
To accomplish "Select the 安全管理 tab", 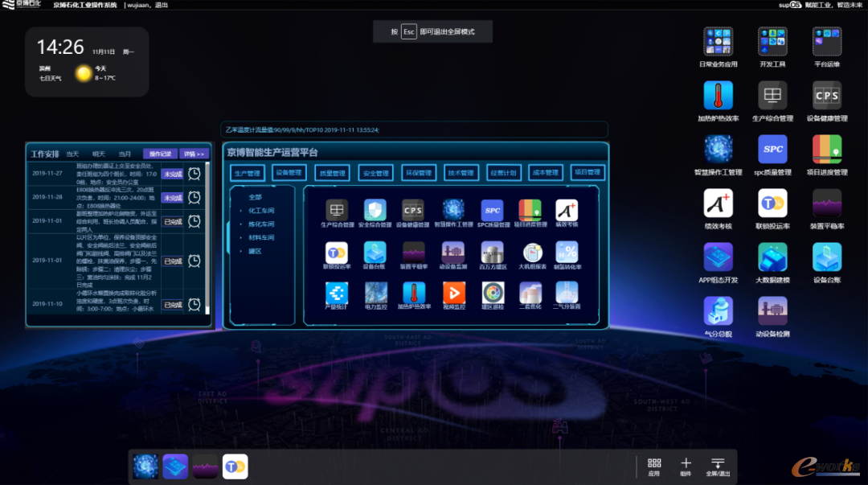I will click(375, 173).
